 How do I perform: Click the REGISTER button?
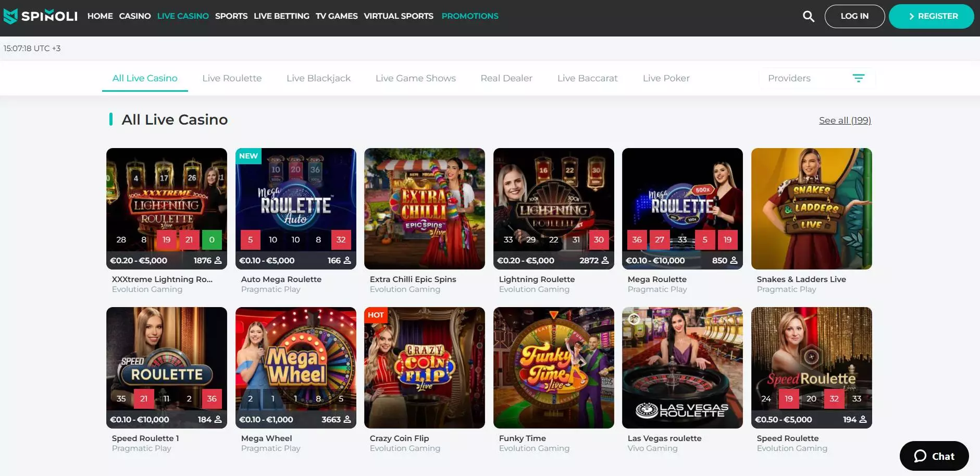click(932, 16)
